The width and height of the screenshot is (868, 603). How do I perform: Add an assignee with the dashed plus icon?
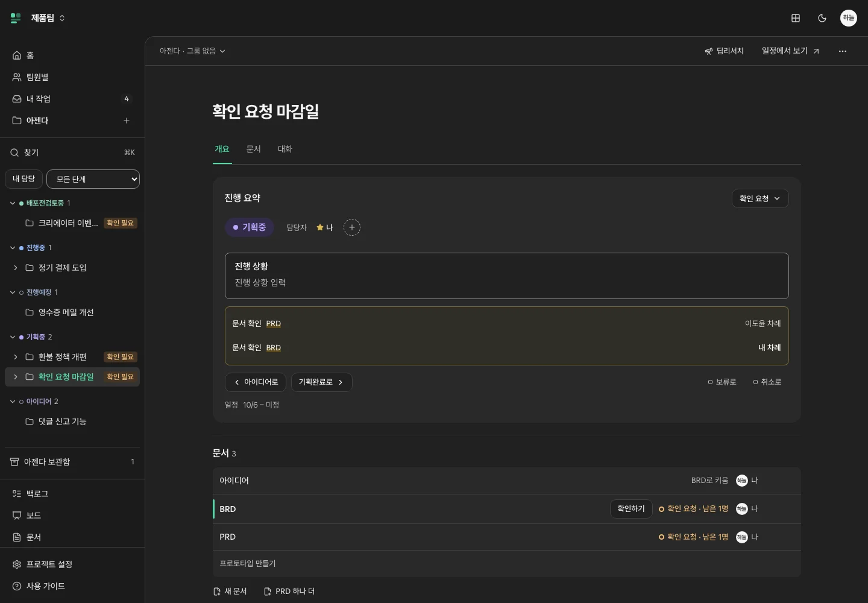click(x=352, y=227)
